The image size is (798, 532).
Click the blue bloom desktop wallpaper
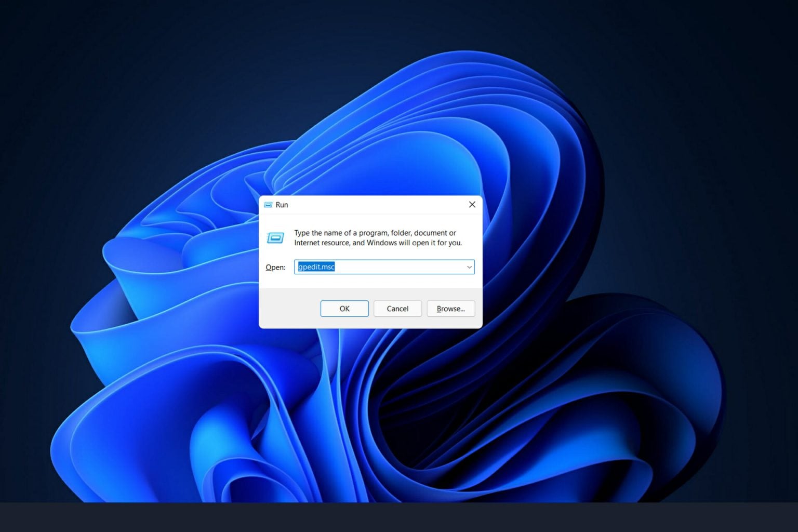click(156, 390)
